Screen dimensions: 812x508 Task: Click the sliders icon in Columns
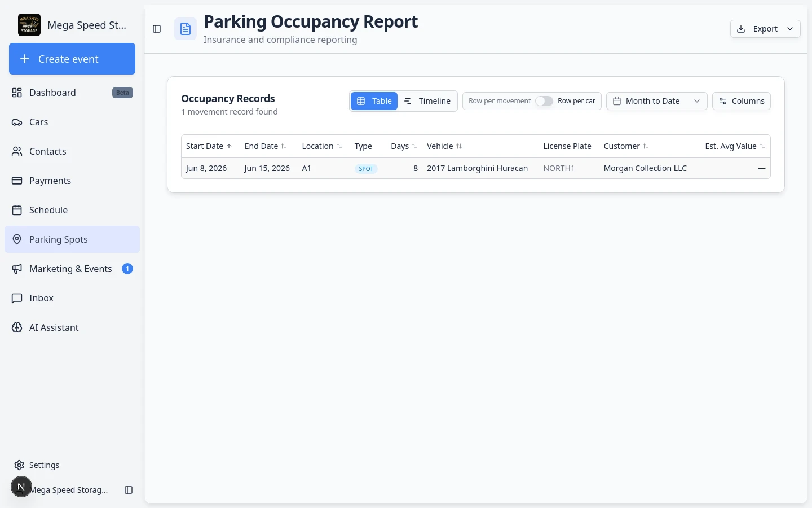coord(723,101)
